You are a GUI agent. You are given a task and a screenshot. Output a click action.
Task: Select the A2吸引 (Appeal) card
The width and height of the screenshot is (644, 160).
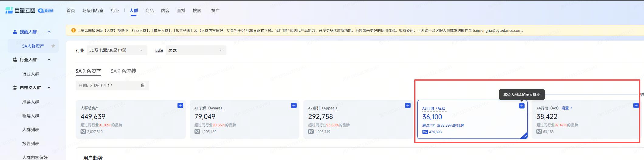tap(358, 119)
